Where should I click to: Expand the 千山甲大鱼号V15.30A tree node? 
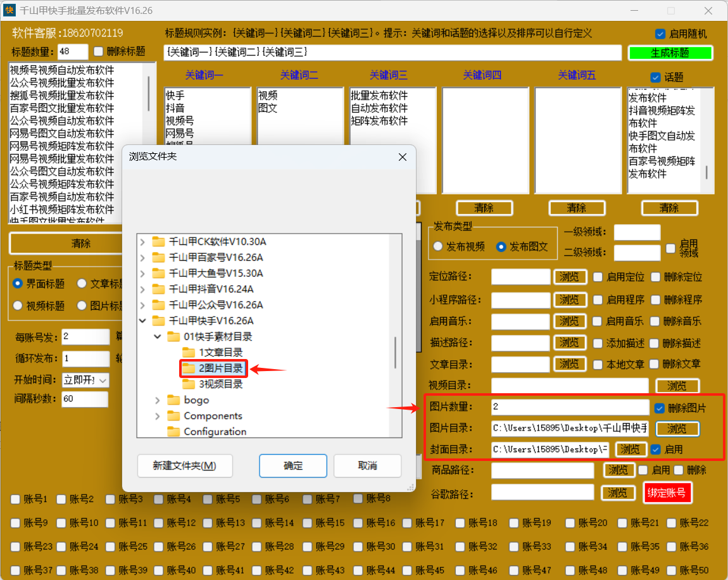pos(142,273)
